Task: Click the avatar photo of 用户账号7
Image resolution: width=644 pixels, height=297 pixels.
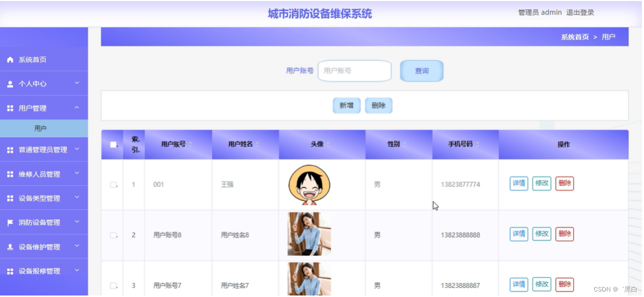Action: (x=309, y=279)
